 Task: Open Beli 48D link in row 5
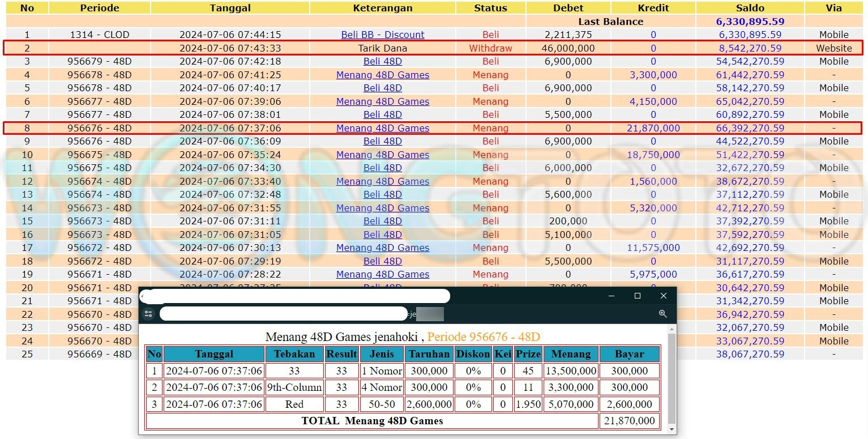383,88
